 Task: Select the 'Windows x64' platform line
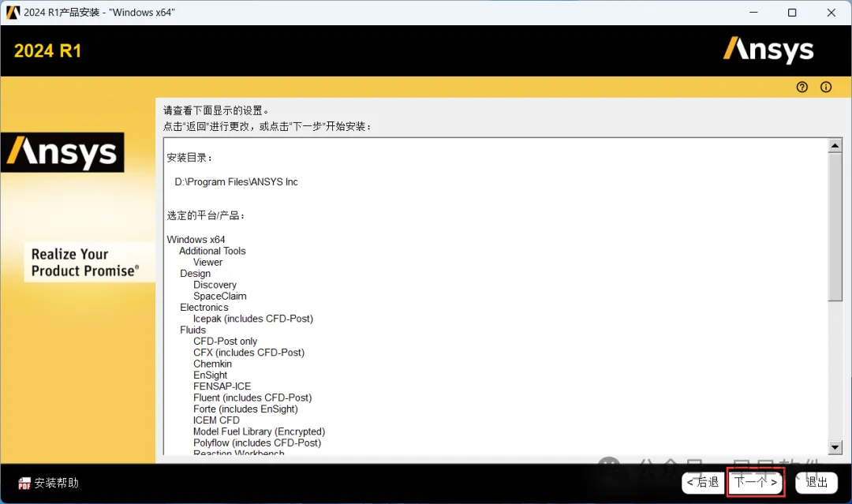pyautogui.click(x=196, y=240)
